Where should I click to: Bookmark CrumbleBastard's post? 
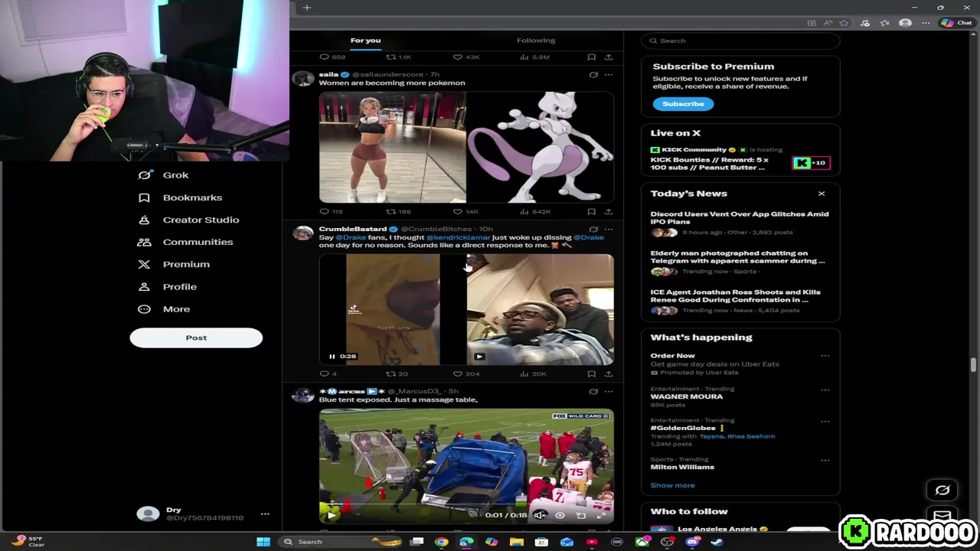591,373
